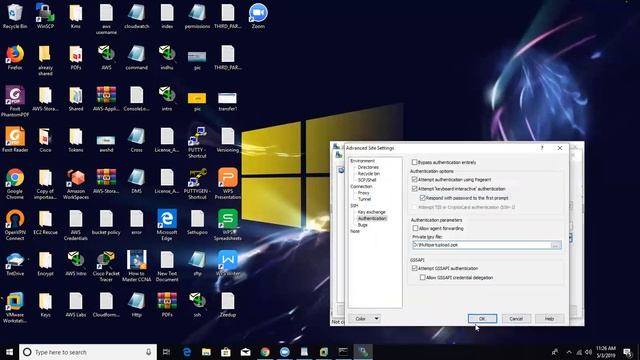
Task: Open Task View from taskbar
Action: 166,352
